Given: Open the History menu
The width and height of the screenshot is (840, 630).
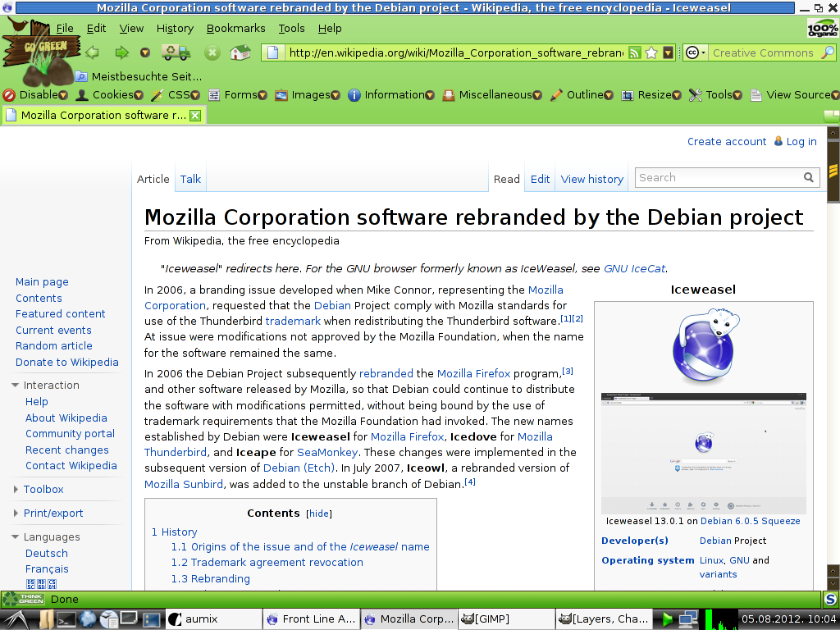Looking at the screenshot, I should coord(175,29).
